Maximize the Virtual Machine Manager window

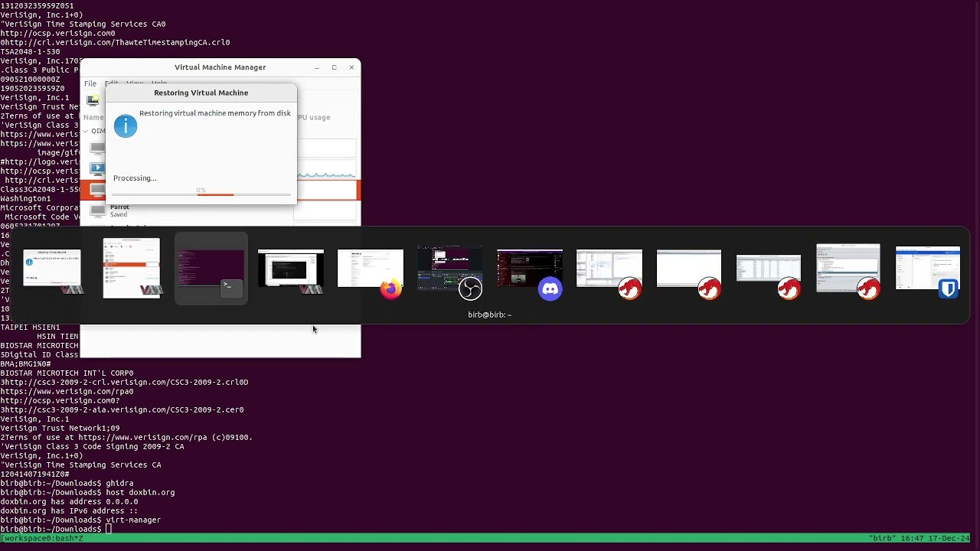tap(334, 67)
